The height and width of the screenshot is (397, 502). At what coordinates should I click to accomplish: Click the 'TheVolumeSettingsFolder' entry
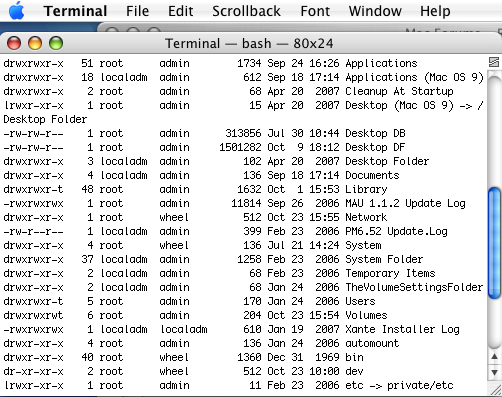[x=414, y=287]
